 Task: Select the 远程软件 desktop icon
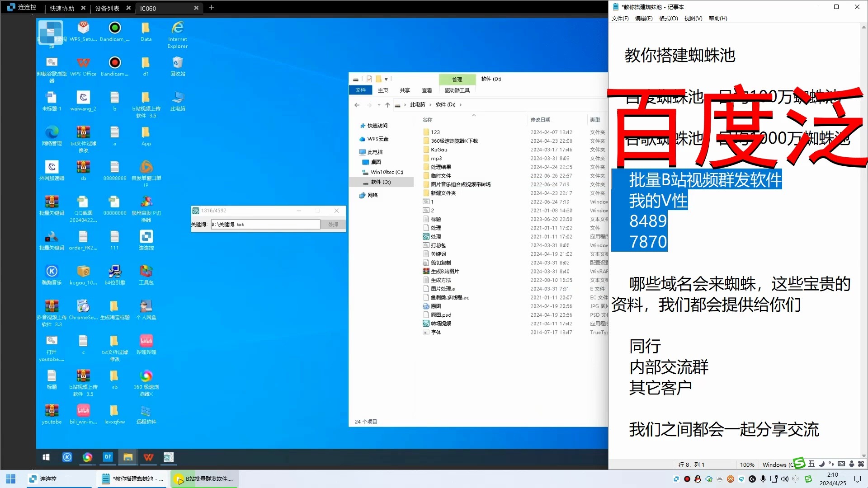[146, 414]
